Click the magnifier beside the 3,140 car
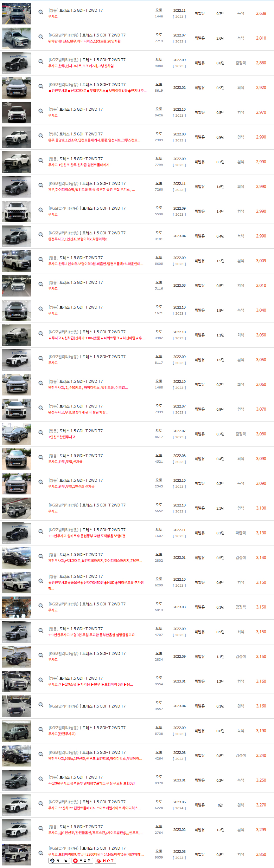Viewport: 274px width, 868px height. (x=41, y=556)
